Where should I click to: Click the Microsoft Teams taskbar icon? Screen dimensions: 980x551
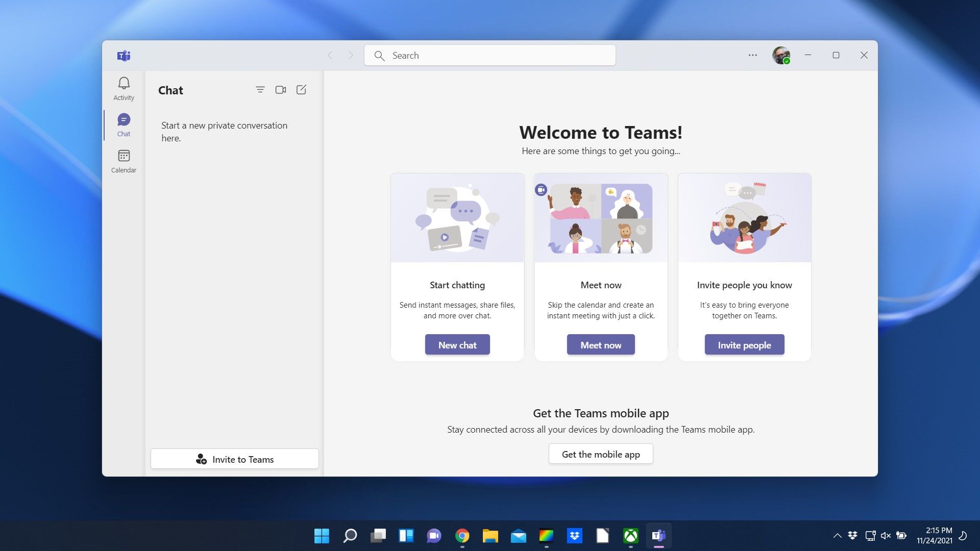coord(659,536)
